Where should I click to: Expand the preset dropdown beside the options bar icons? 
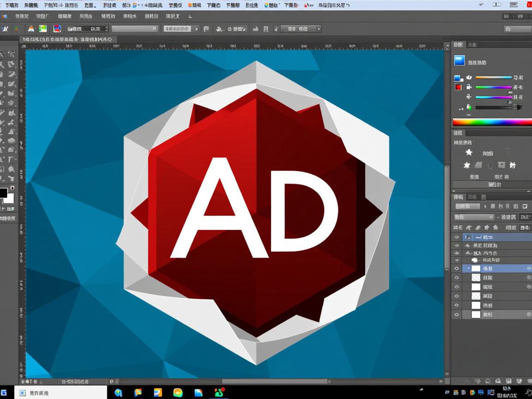[87, 29]
